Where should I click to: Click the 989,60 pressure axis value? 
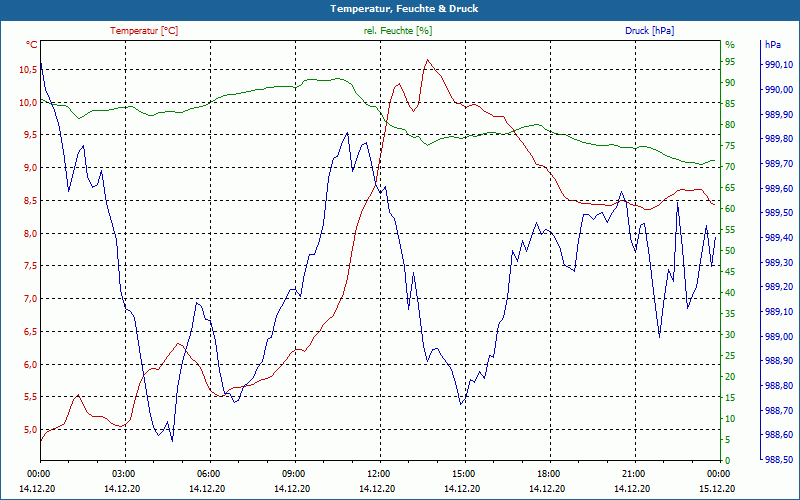[x=779, y=188]
